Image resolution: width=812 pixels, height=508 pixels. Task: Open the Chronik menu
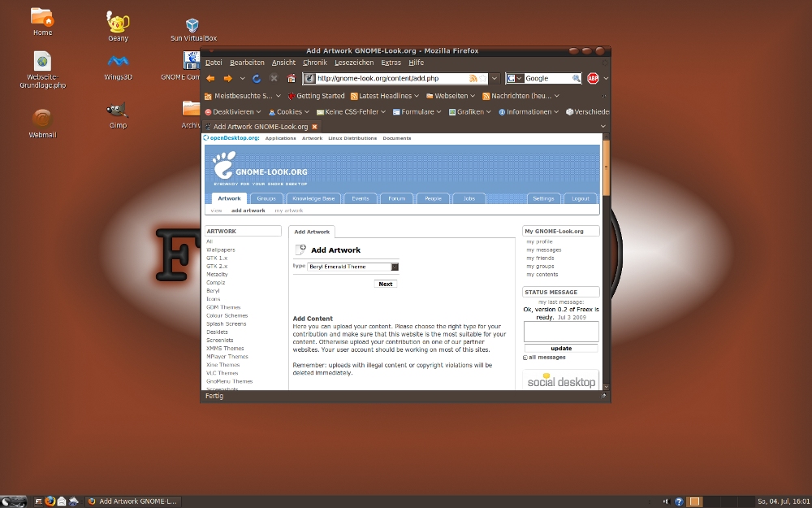point(315,63)
